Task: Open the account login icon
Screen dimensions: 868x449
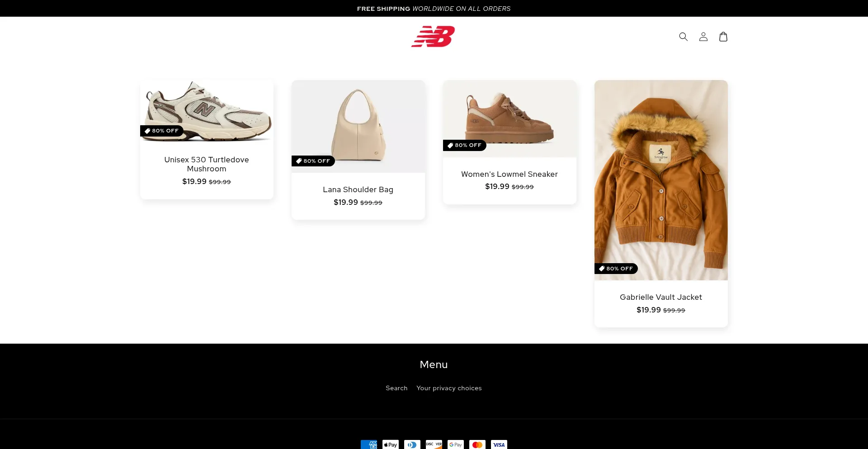Action: (x=703, y=37)
